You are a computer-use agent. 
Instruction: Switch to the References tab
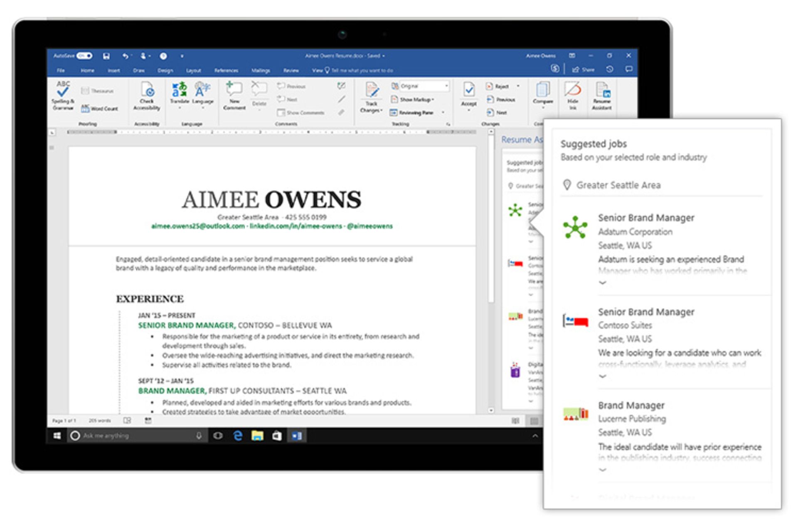(x=226, y=70)
